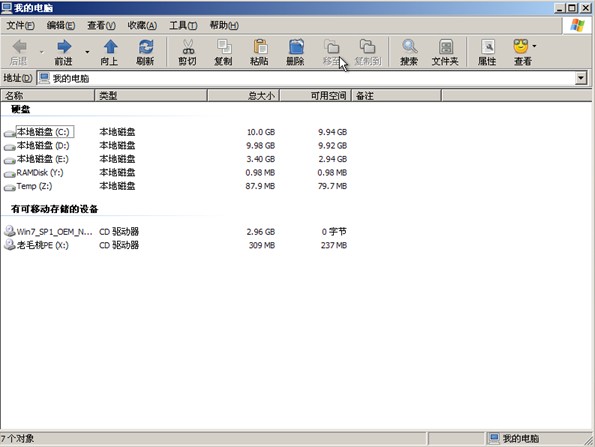Viewport: 595px width, 447px height.
Task: Click the Move To (移至) icon
Action: (332, 47)
